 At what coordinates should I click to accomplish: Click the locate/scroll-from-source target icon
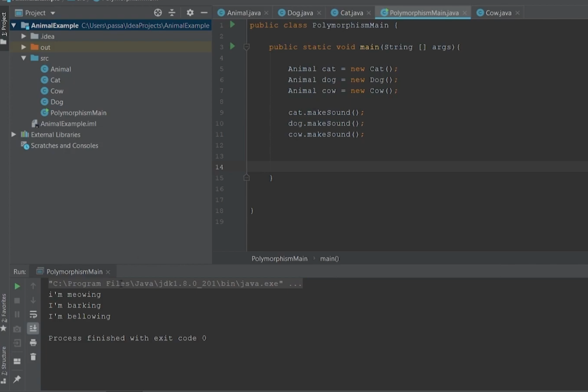(x=158, y=13)
